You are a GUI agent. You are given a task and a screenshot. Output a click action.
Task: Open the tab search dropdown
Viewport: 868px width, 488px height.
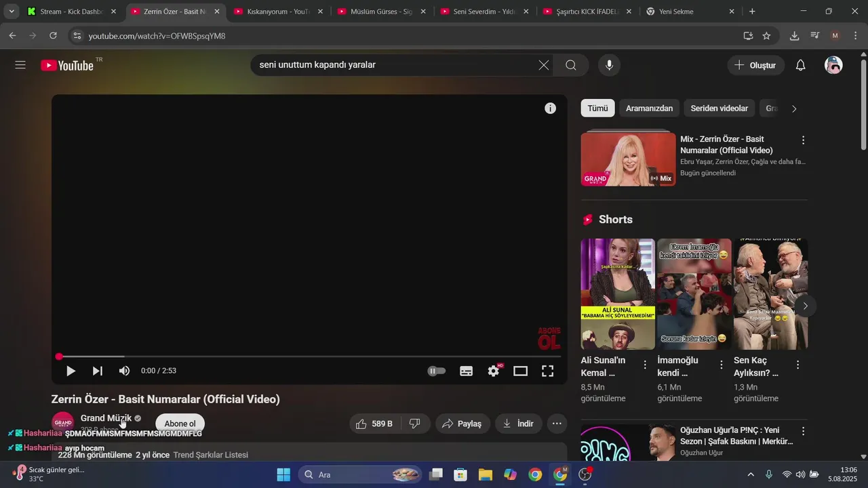coord(12,12)
